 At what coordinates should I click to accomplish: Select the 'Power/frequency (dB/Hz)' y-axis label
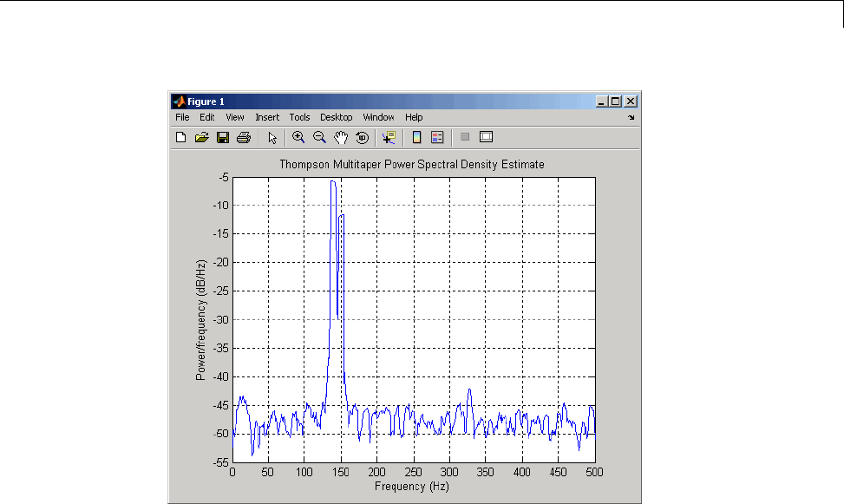[x=200, y=320]
